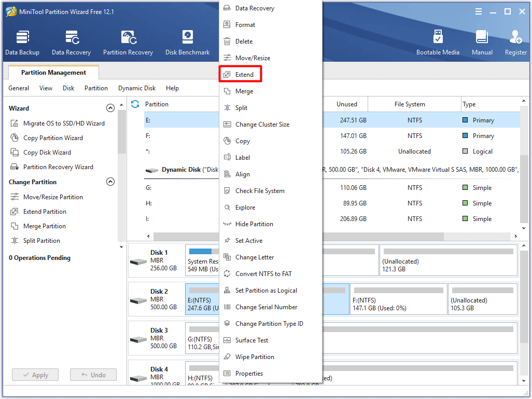This screenshot has width=532, height=399.
Task: Open the Manual
Action: point(482,43)
